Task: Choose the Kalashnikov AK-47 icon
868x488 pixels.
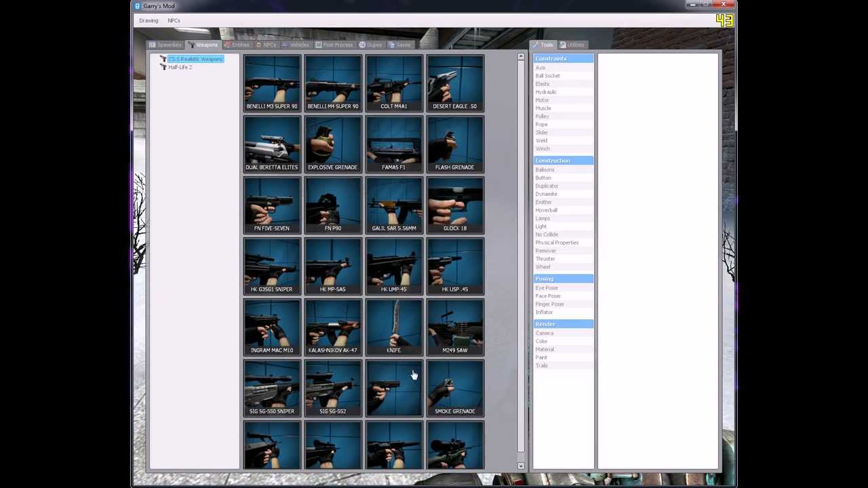Action: coord(333,327)
